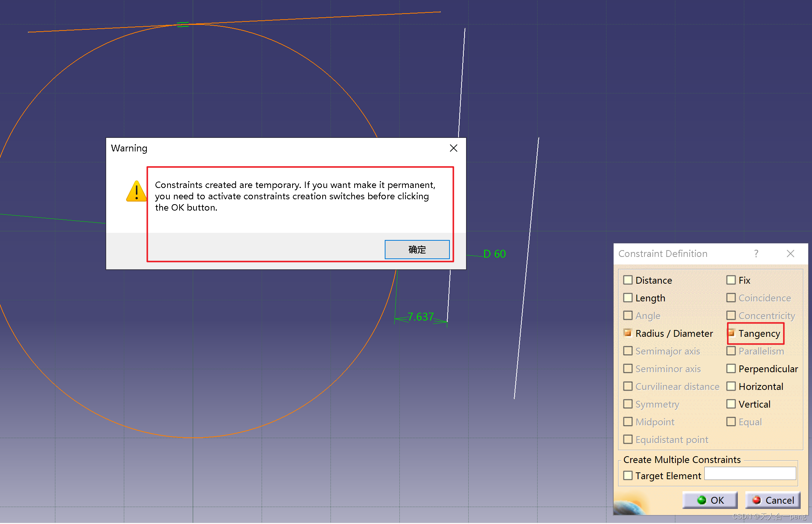This screenshot has width=812, height=524.
Task: Close the Warning dialog with the X
Action: 453,148
